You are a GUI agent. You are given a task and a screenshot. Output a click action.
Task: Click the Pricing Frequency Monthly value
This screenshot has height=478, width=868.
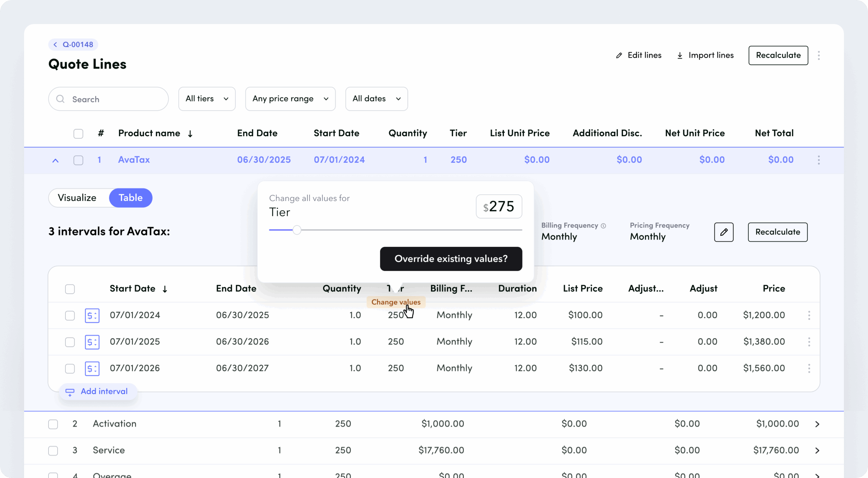[x=648, y=237]
